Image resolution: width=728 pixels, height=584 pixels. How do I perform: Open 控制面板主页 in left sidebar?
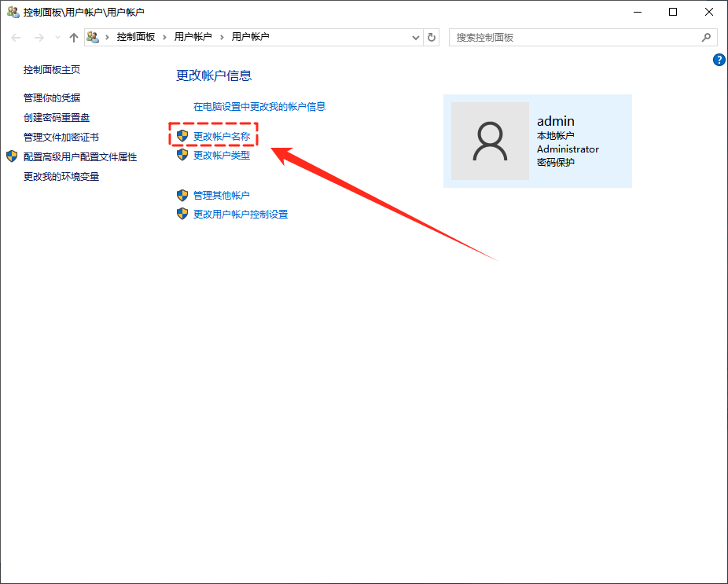pos(52,69)
